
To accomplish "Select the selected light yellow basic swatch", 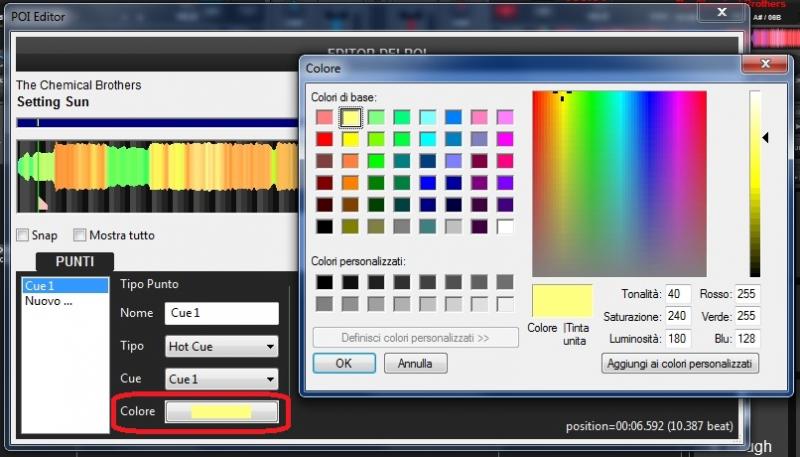I will (350, 117).
